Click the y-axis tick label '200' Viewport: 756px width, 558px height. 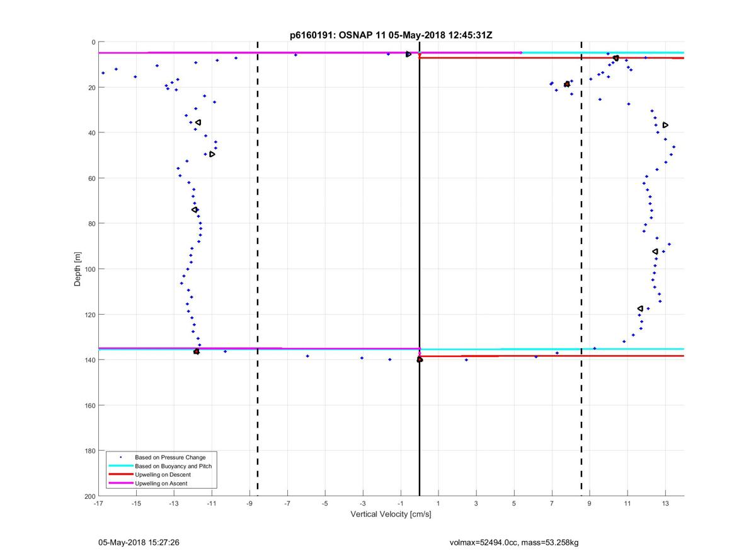(89, 496)
